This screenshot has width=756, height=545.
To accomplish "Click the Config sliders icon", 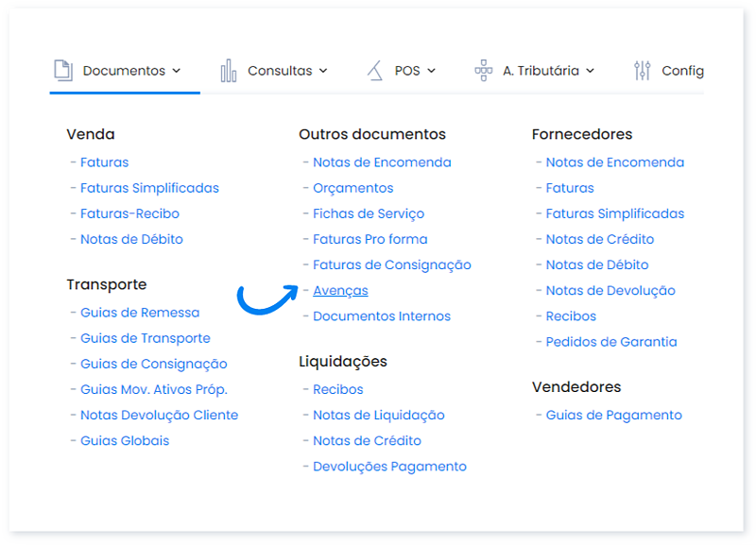I will (x=643, y=71).
